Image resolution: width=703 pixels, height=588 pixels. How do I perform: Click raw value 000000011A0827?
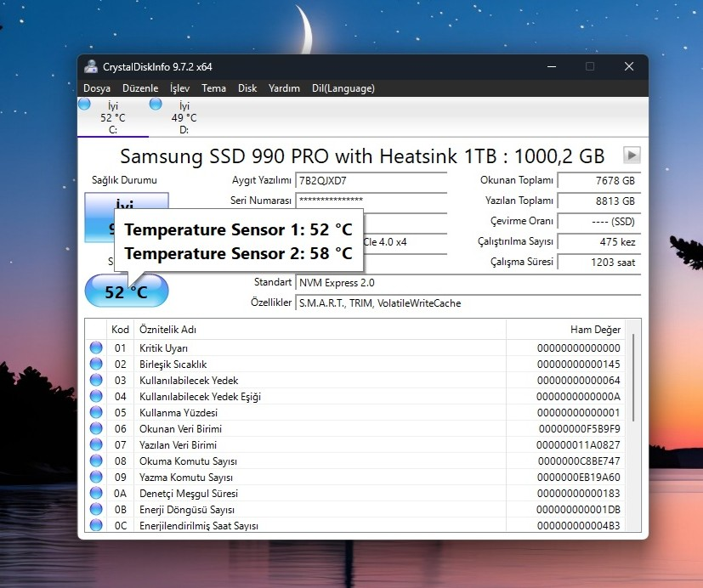point(578,445)
